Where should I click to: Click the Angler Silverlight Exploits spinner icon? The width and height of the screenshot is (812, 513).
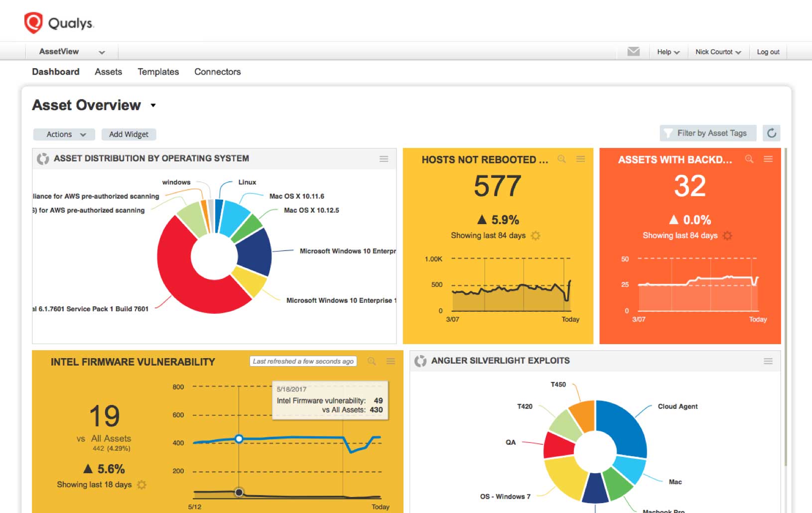[x=420, y=361]
